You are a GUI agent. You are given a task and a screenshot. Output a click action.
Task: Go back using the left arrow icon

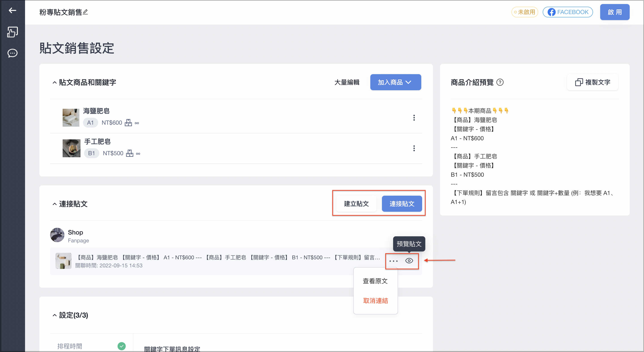pos(12,10)
